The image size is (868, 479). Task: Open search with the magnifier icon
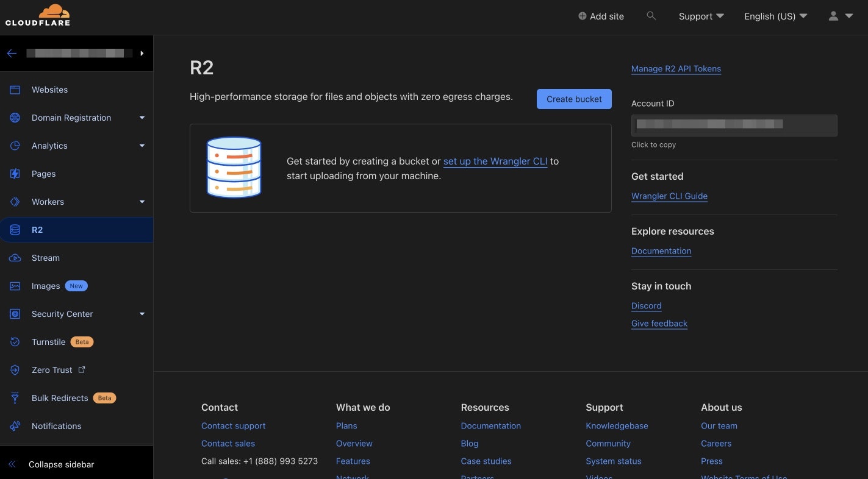[x=651, y=16]
